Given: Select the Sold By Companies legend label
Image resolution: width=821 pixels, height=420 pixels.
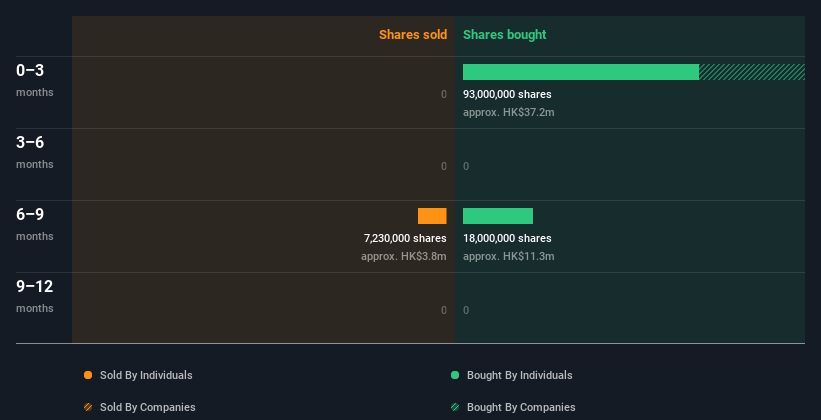Looking at the screenshot, I should 148,407.
